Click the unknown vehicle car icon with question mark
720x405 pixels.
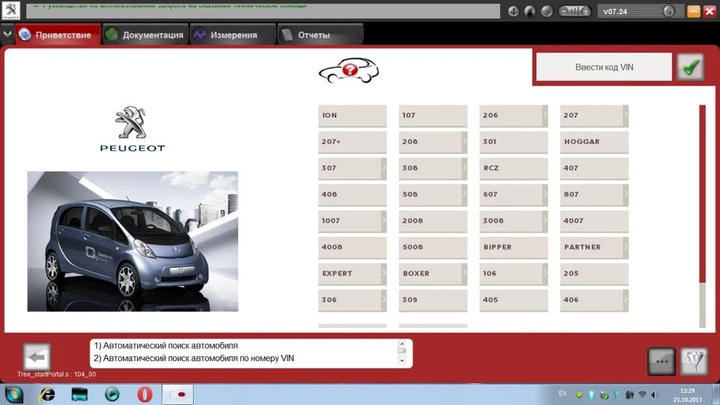point(349,71)
